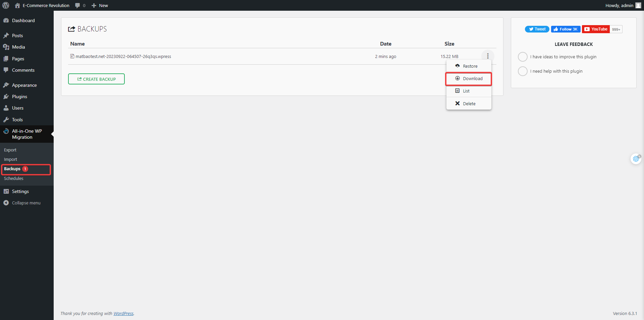Click the Collapse menu arrow icon
Image resolution: width=644 pixels, height=320 pixels.
pyautogui.click(x=6, y=203)
